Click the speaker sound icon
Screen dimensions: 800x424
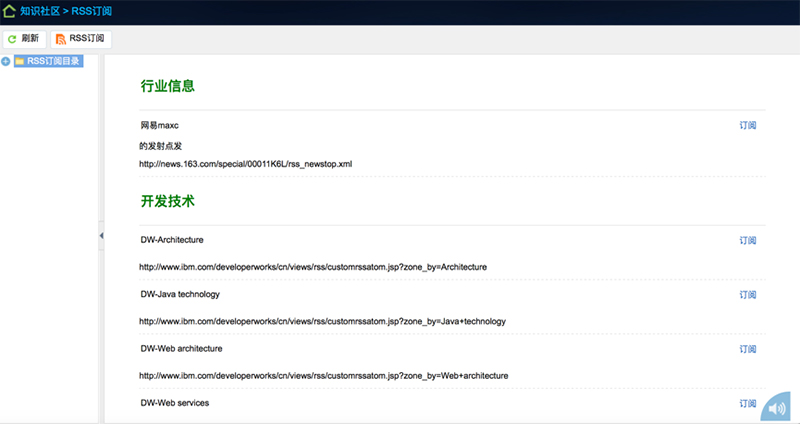[777, 408]
